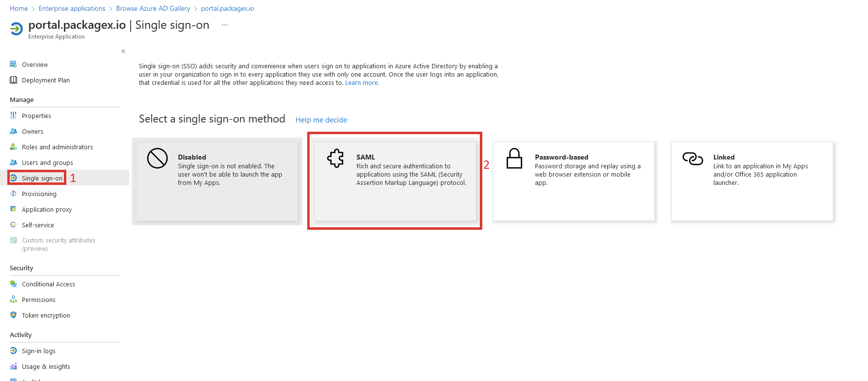
Task: Click the Sign-in logs icon
Action: pyautogui.click(x=13, y=351)
